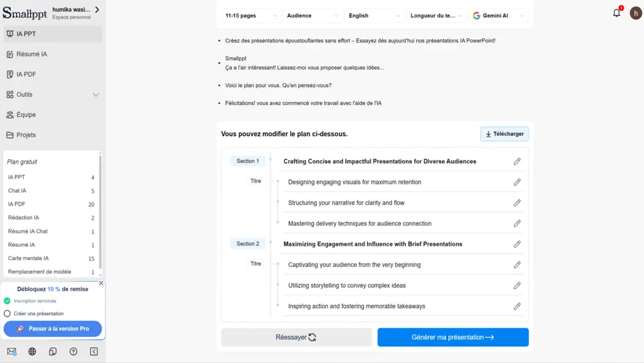Open Résumé IA in sidebar
The height and width of the screenshot is (363, 644).
click(x=53, y=54)
